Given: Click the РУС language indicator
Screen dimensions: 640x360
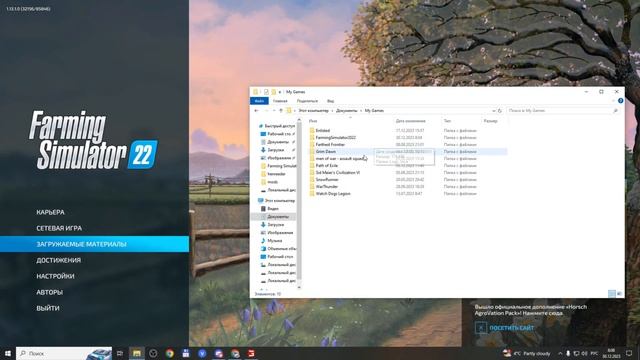Looking at the screenshot, I should coord(594,353).
